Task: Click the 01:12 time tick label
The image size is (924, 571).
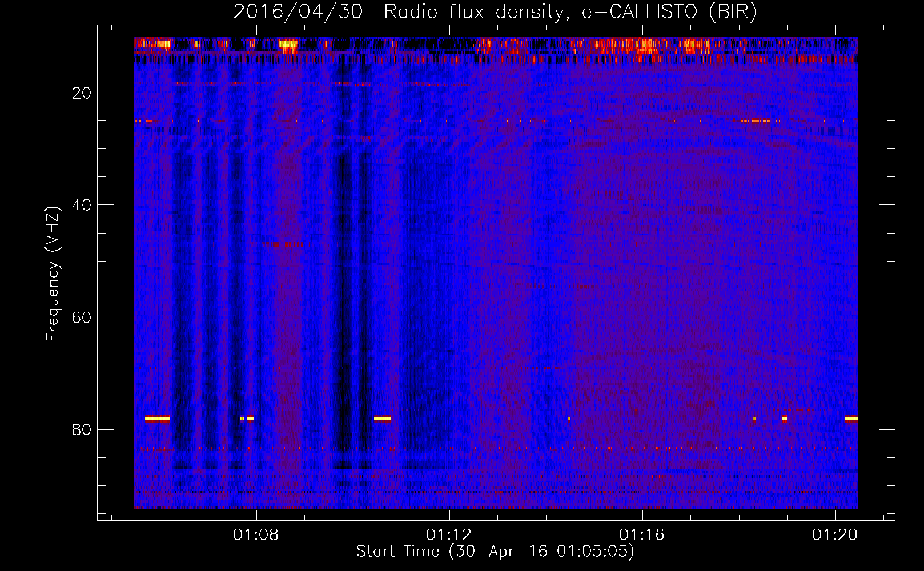Action: [449, 534]
